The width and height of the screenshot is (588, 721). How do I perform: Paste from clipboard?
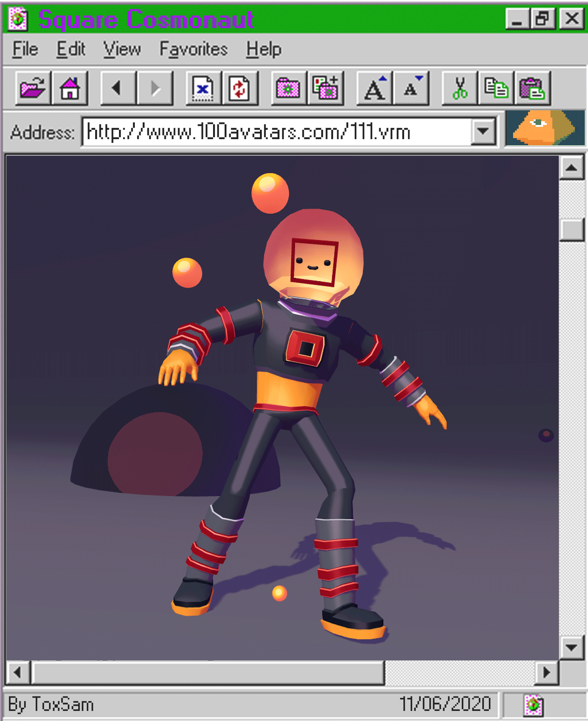point(533,88)
